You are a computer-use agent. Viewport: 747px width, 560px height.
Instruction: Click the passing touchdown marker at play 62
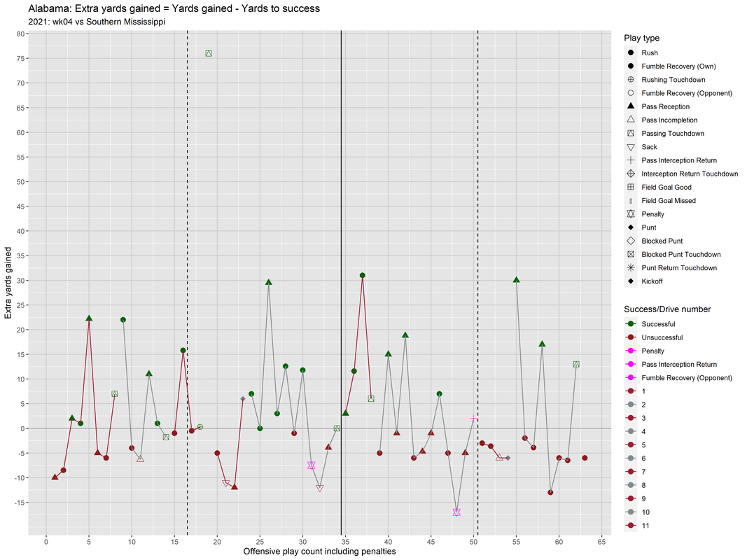576,364
